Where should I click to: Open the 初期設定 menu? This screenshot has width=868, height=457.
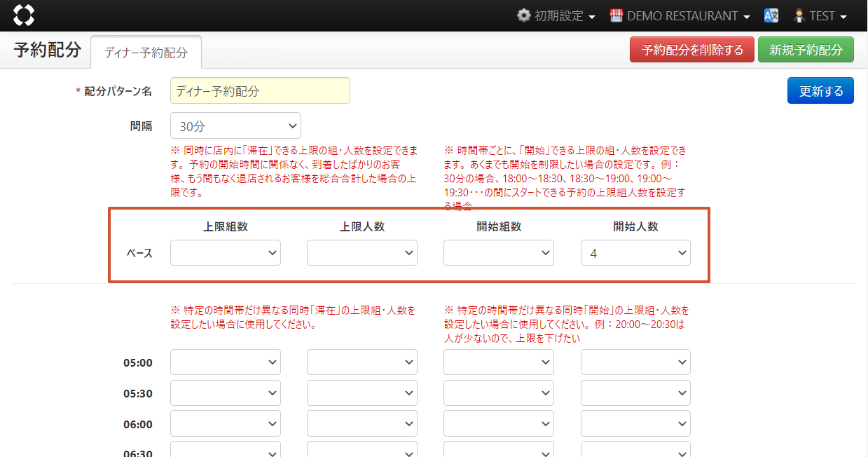[556, 15]
